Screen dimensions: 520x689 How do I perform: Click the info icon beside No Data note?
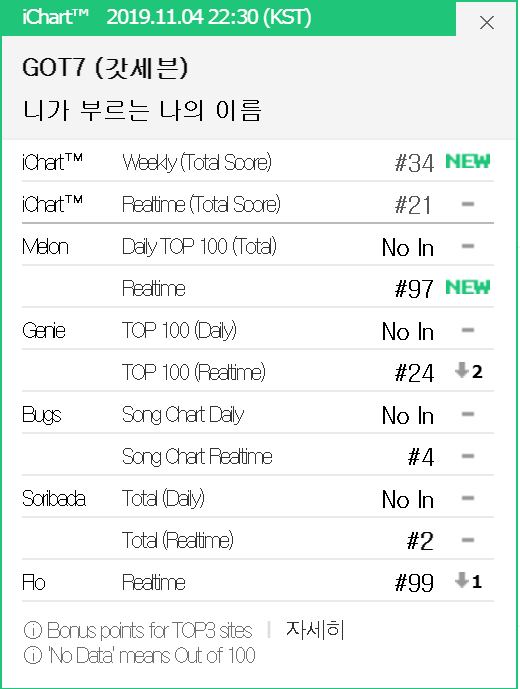33,655
